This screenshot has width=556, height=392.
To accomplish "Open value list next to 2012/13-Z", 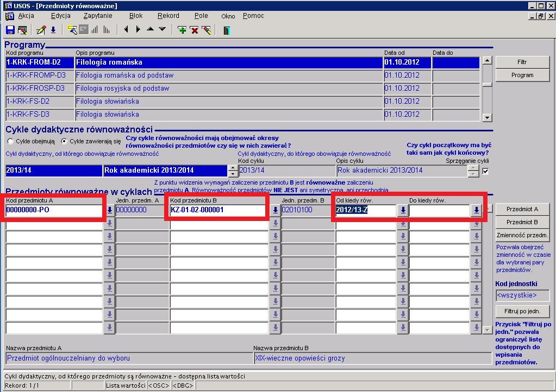I will pyautogui.click(x=403, y=210).
